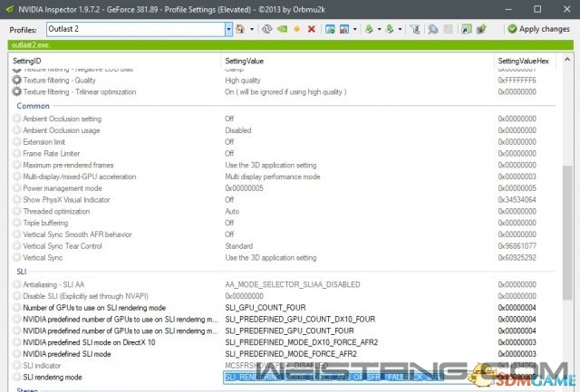Click the High quality setting value
Screen dimensions: 580x392
point(243,81)
